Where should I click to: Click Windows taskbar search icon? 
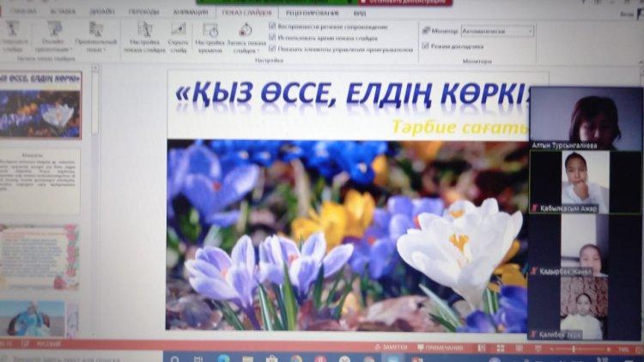pos(174,358)
